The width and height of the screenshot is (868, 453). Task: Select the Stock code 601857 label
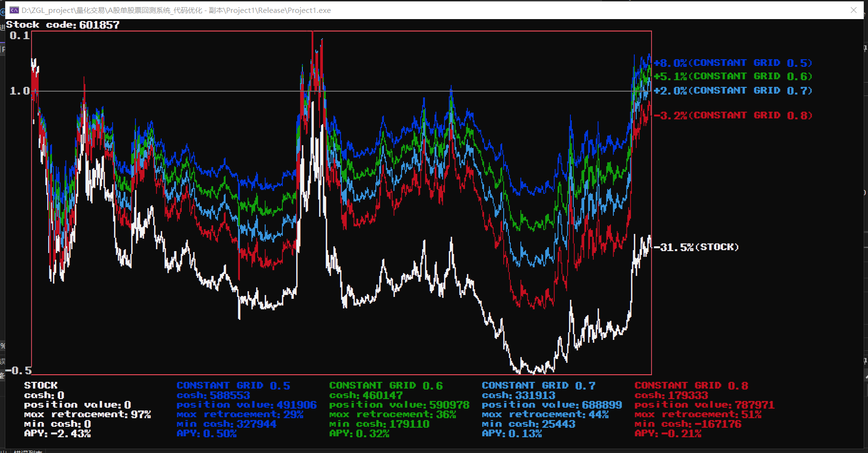tap(62, 25)
